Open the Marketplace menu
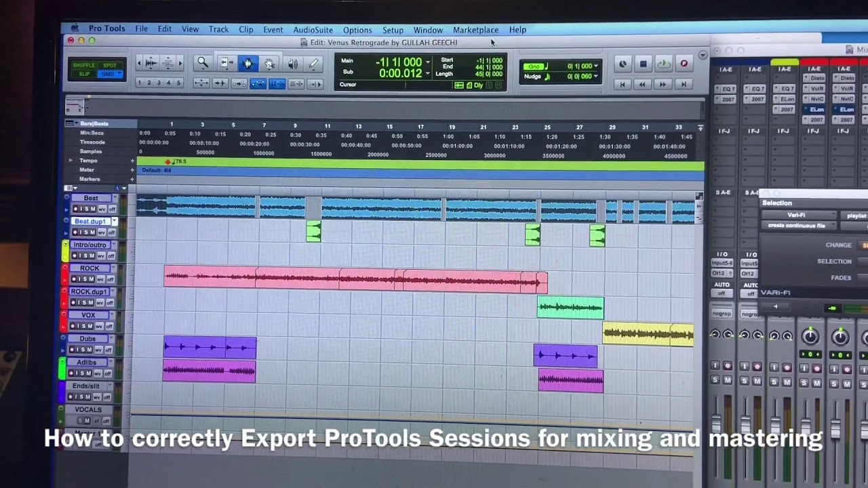The width and height of the screenshot is (868, 488). [475, 30]
